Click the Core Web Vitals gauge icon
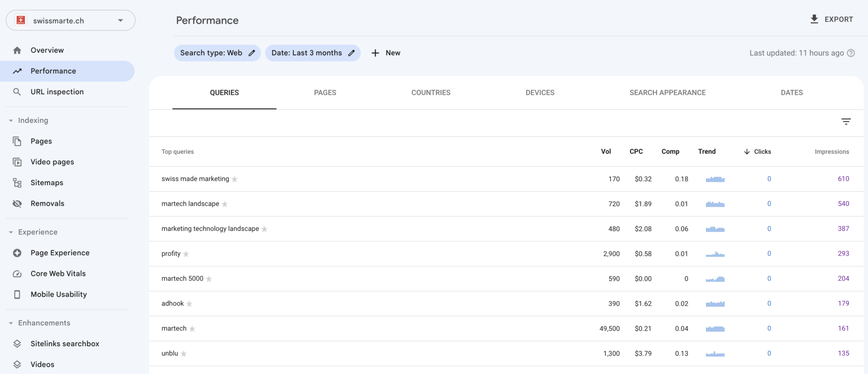Screen dimensions: 868x374 click(17, 274)
